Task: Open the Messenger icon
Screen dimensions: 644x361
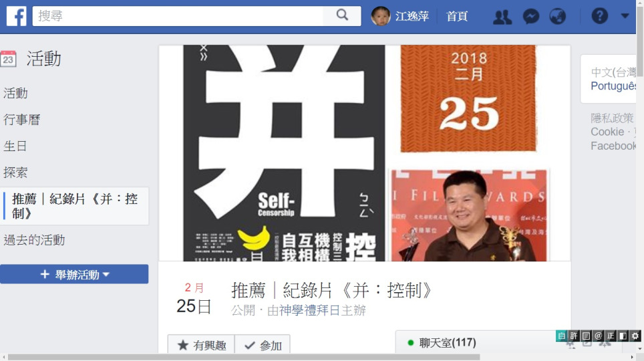Action: coord(530,17)
